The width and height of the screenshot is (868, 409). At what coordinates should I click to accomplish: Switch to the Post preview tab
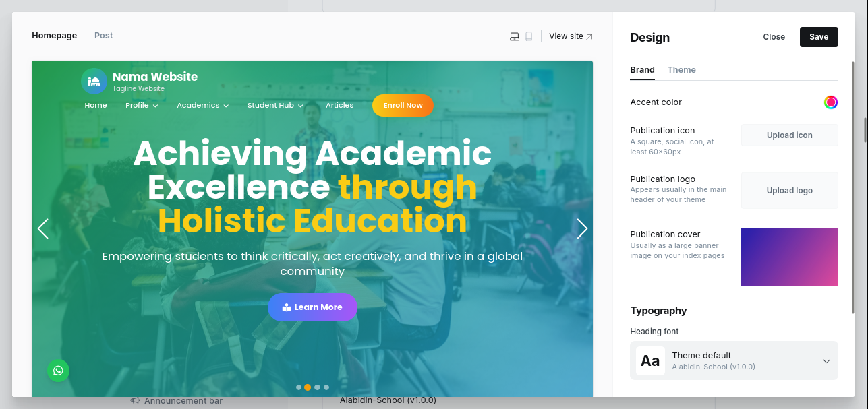pyautogui.click(x=104, y=36)
